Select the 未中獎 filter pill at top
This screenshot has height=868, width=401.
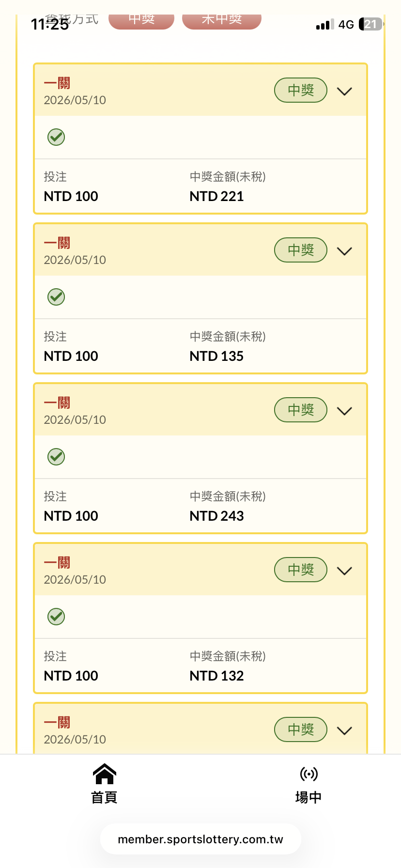tap(222, 20)
